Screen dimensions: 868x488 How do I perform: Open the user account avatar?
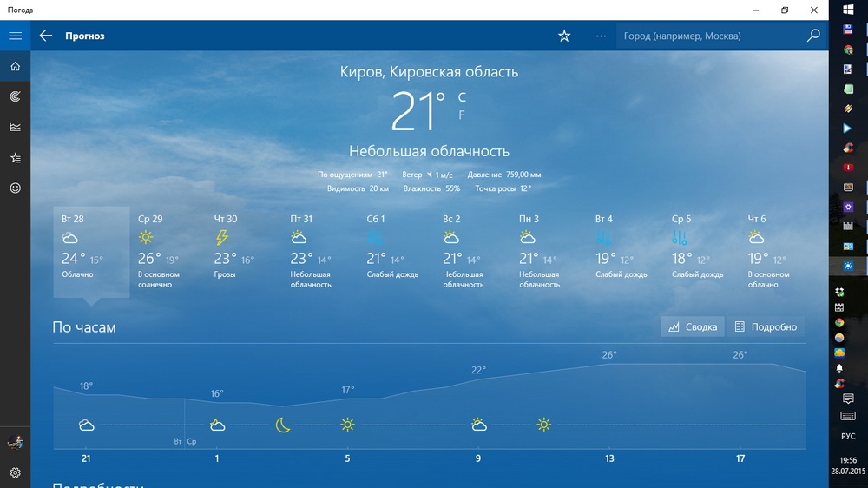pos(15,442)
